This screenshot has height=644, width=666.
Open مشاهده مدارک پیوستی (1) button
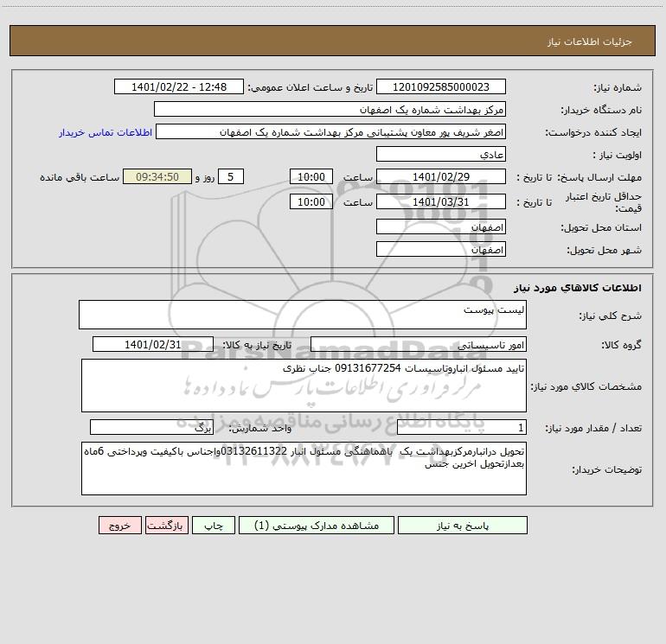pyautogui.click(x=317, y=525)
